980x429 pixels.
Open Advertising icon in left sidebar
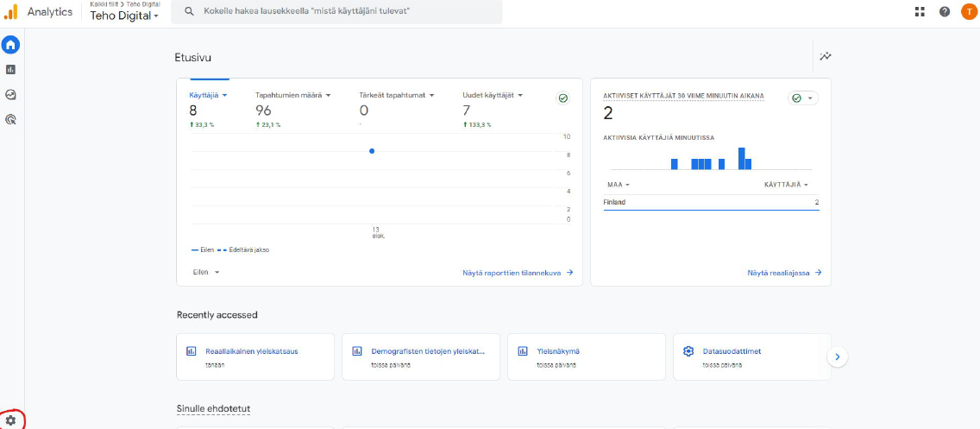[10, 120]
